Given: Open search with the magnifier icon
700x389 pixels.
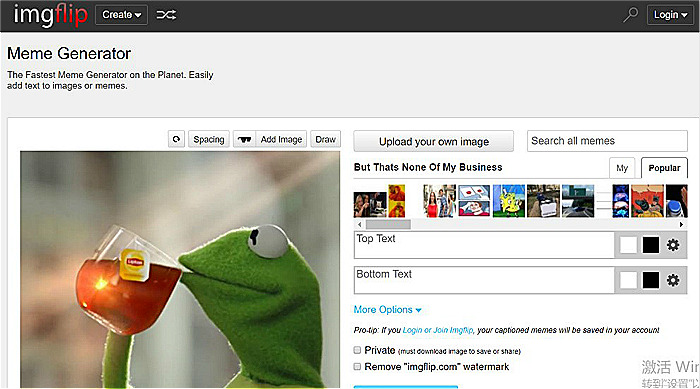Looking at the screenshot, I should [x=630, y=14].
